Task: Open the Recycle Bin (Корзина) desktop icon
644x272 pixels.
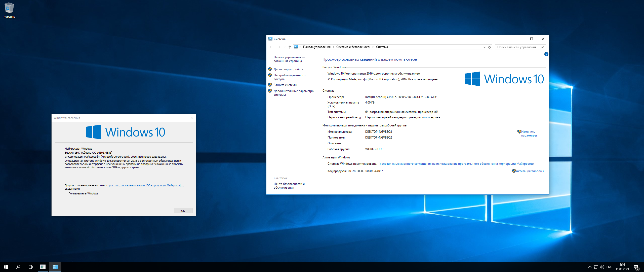Action: [x=9, y=10]
